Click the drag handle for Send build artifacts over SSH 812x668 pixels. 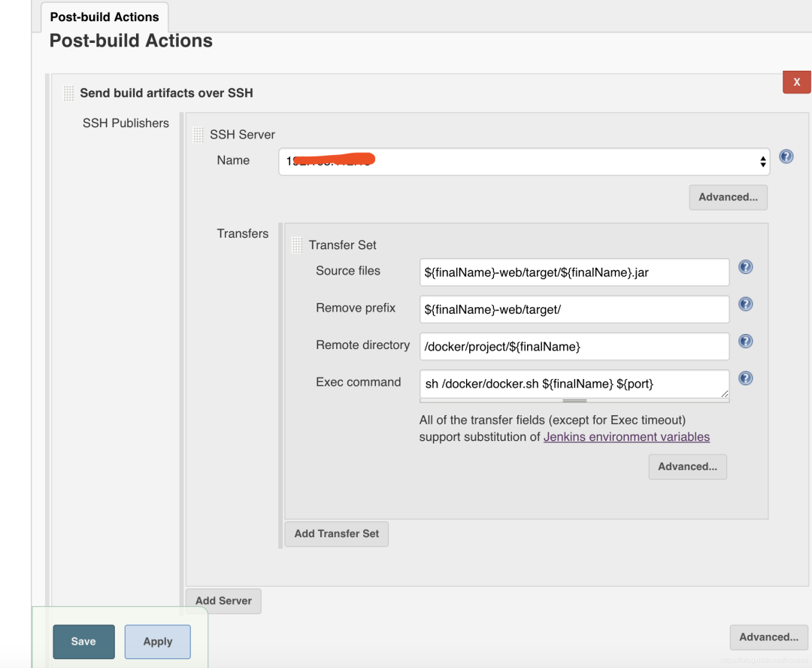(68, 92)
